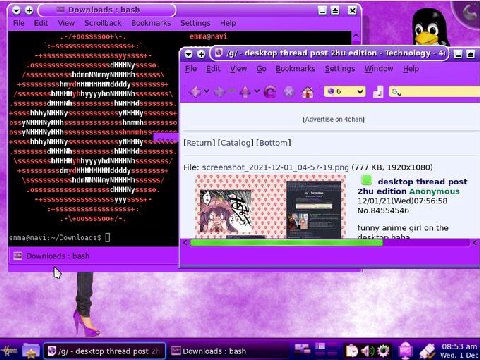
Task: Select the Downloads : bash terminal tab
Action: 52,256
